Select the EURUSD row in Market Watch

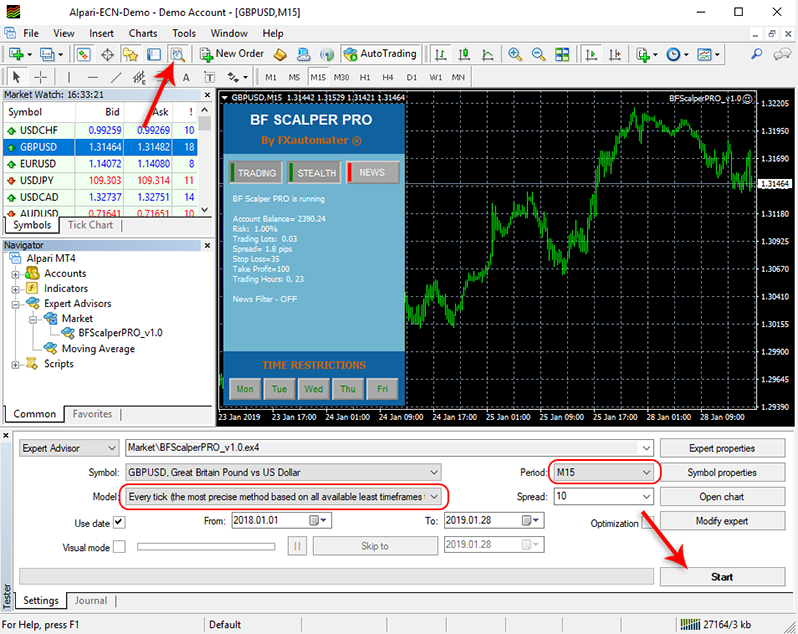100,163
